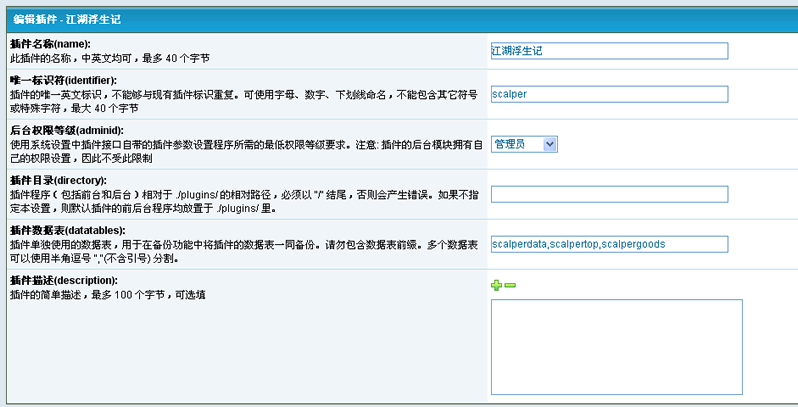798x407 pixels.
Task: Click the empty plugin directory input field
Action: [x=609, y=194]
